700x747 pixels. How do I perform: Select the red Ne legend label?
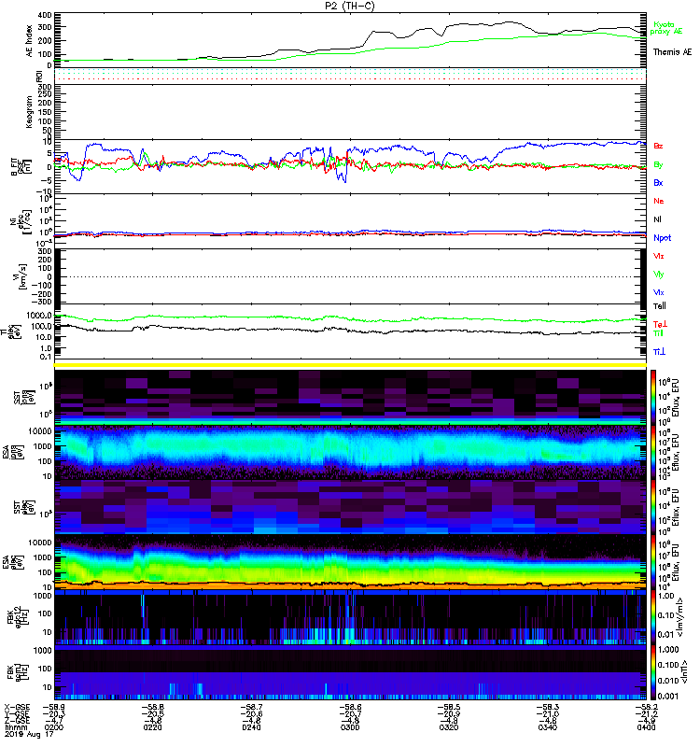(659, 201)
